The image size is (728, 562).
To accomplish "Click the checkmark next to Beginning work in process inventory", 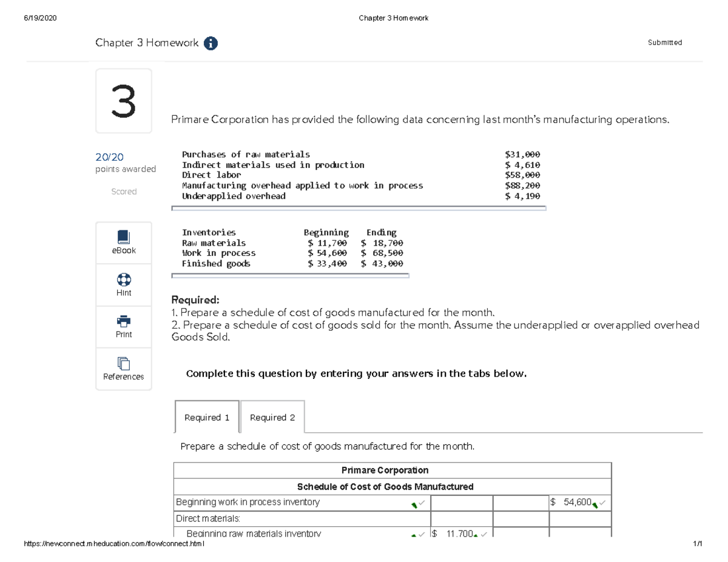I will (421, 503).
